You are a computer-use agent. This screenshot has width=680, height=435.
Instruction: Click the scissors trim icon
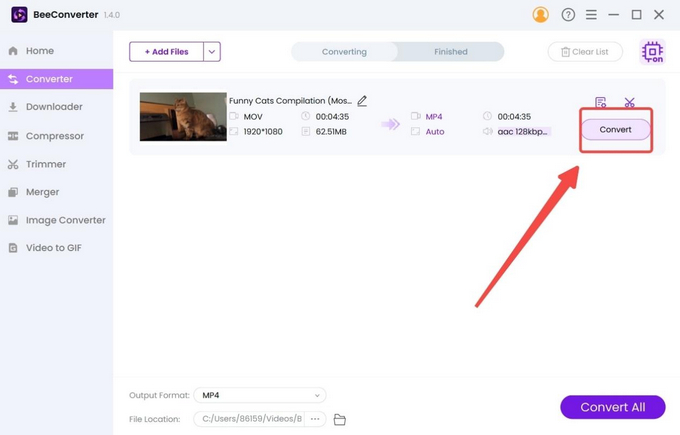pos(629,103)
